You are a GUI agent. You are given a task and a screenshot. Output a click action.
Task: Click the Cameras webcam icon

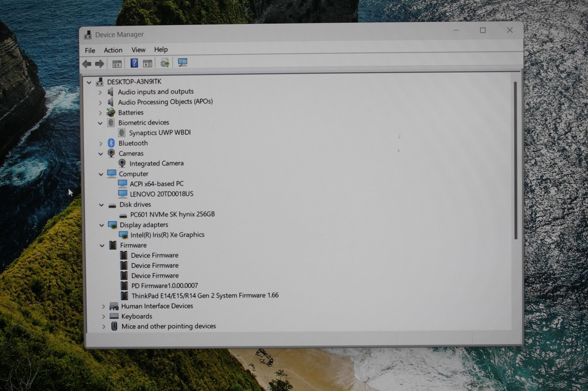click(111, 153)
